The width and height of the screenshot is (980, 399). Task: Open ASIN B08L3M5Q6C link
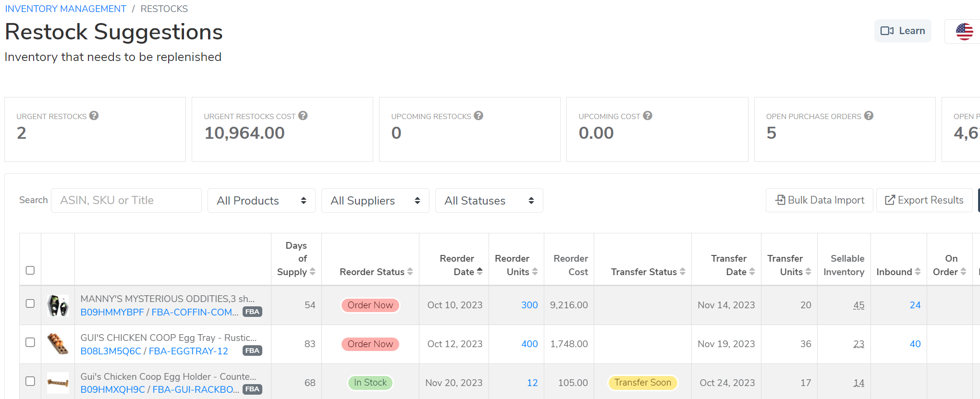click(x=111, y=351)
